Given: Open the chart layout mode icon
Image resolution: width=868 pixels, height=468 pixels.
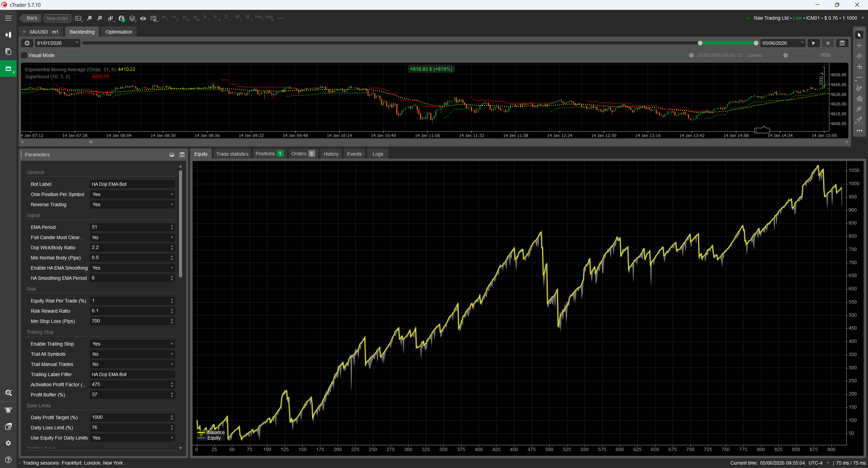Looking at the screenshot, I should 78,18.
